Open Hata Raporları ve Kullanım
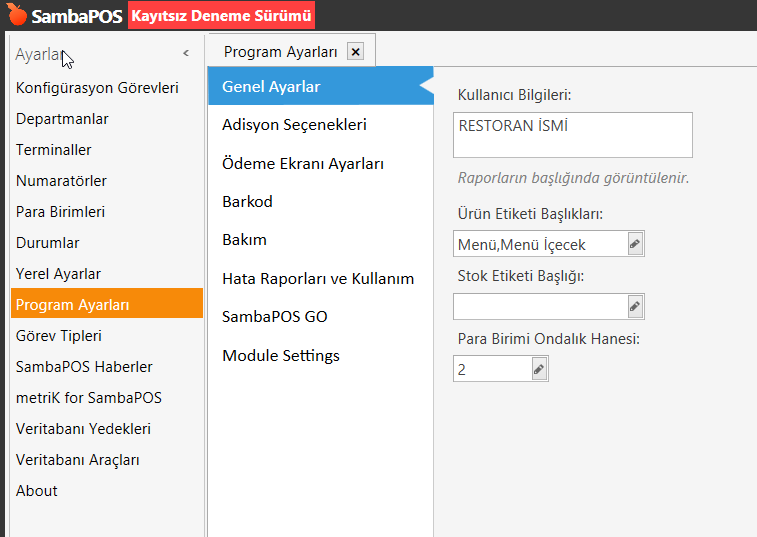 point(317,278)
